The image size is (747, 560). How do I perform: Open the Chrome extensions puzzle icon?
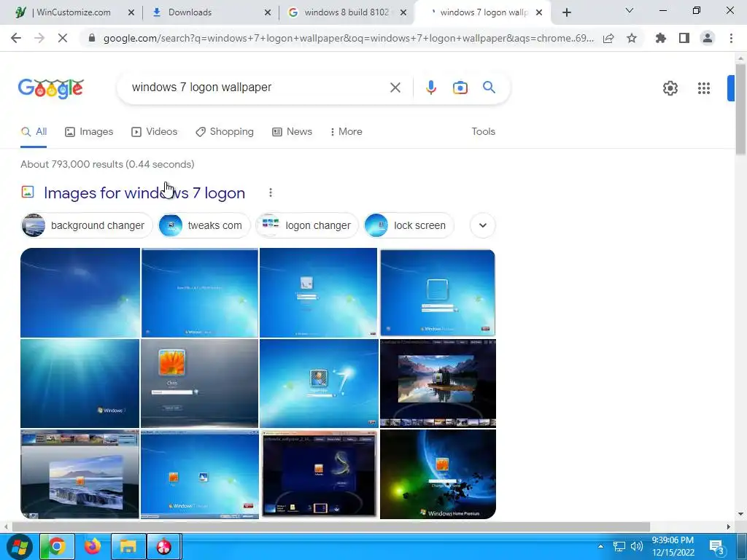[x=661, y=38]
